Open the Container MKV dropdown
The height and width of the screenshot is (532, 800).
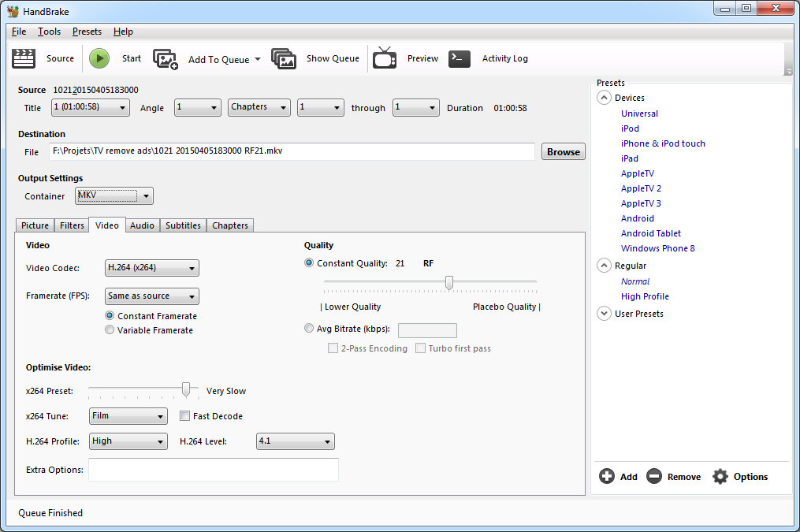coord(114,196)
